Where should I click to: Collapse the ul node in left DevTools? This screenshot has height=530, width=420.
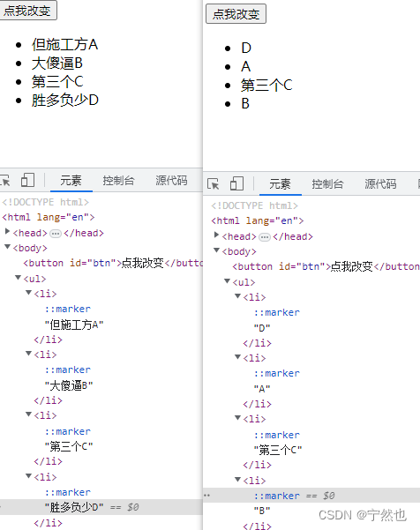pos(19,278)
